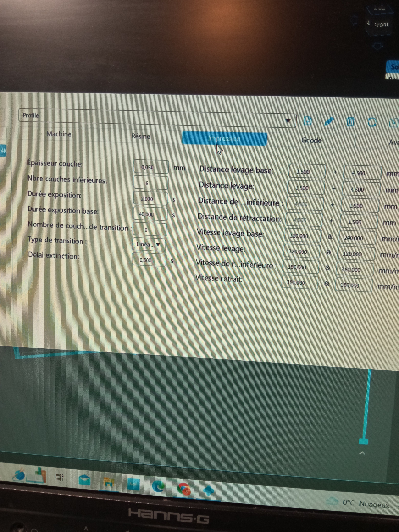The height and width of the screenshot is (532, 399).
Task: Click the new profile icon
Action: coord(308,121)
